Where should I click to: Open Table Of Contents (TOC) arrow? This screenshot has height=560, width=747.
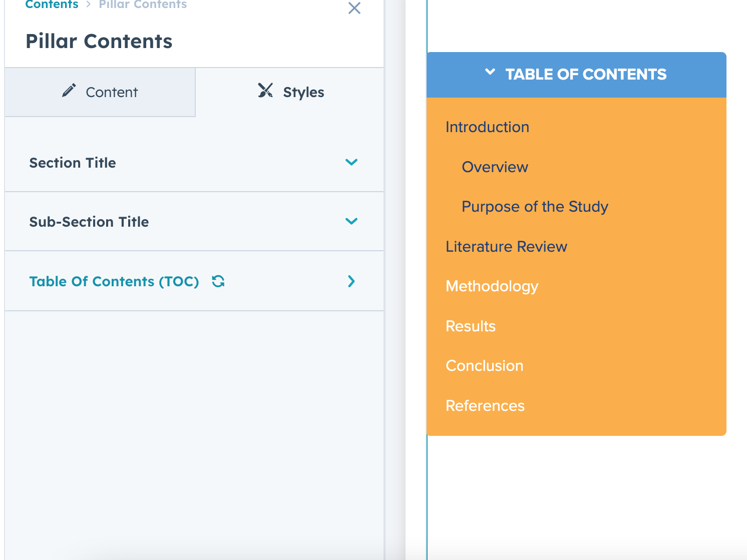[x=351, y=281]
